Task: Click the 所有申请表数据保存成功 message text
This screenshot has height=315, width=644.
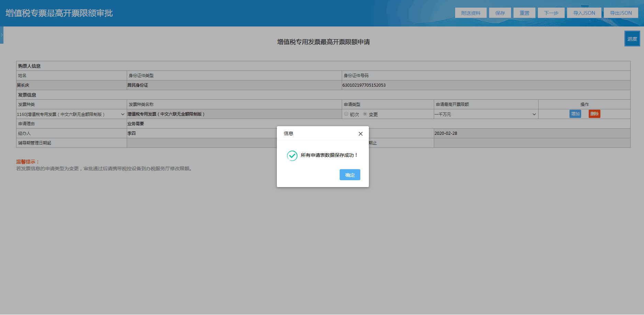Action: pos(329,155)
